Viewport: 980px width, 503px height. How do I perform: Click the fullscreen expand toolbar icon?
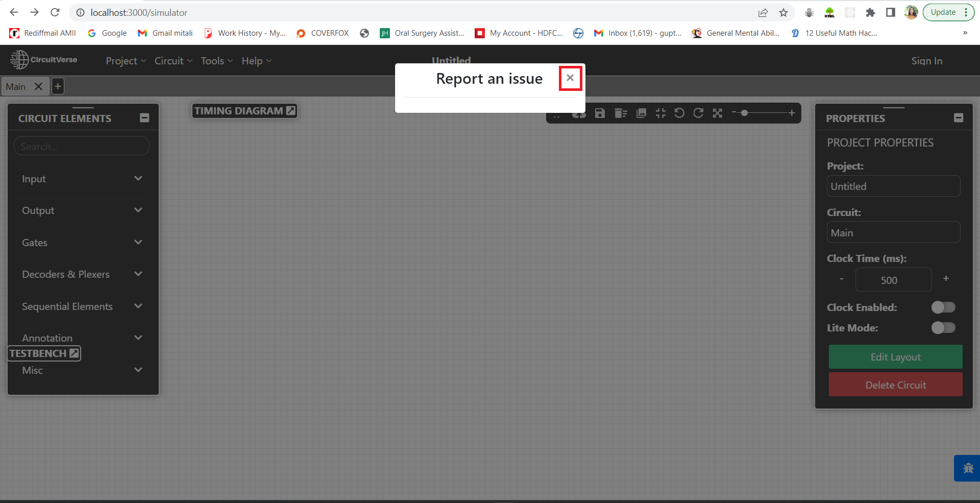(718, 113)
